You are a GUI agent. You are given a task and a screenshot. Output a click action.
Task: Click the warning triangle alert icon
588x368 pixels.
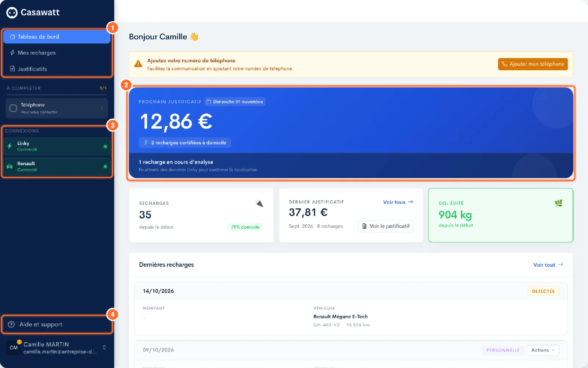138,64
